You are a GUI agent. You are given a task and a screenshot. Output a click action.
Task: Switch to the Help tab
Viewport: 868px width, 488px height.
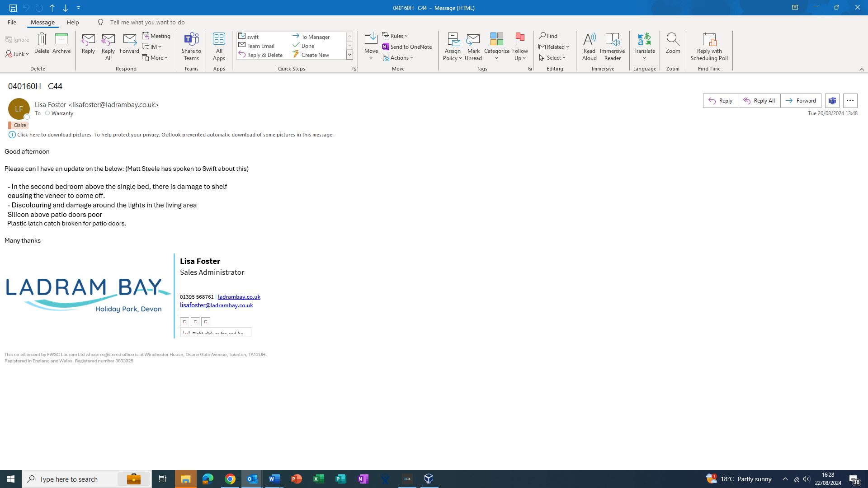(73, 22)
